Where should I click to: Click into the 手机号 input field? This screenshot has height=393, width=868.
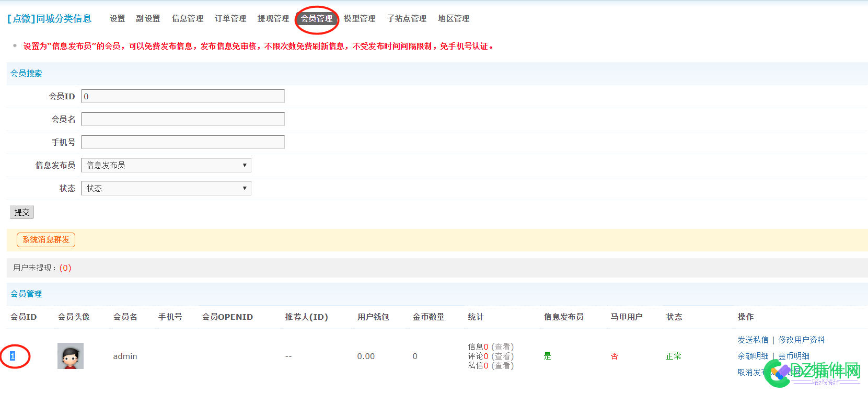[183, 142]
